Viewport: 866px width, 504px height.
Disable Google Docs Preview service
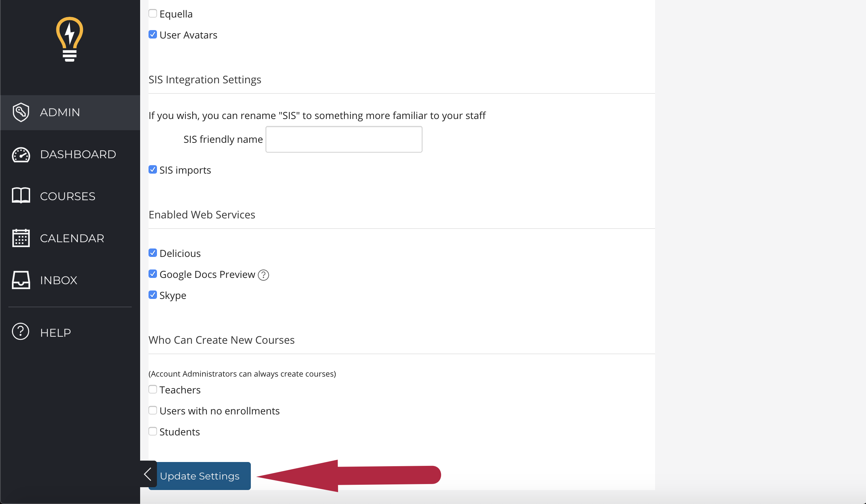152,274
